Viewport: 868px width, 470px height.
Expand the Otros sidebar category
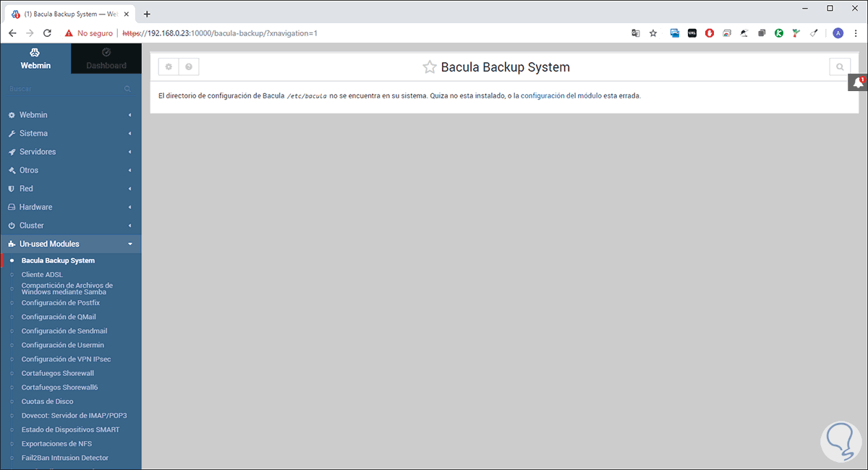(71, 171)
